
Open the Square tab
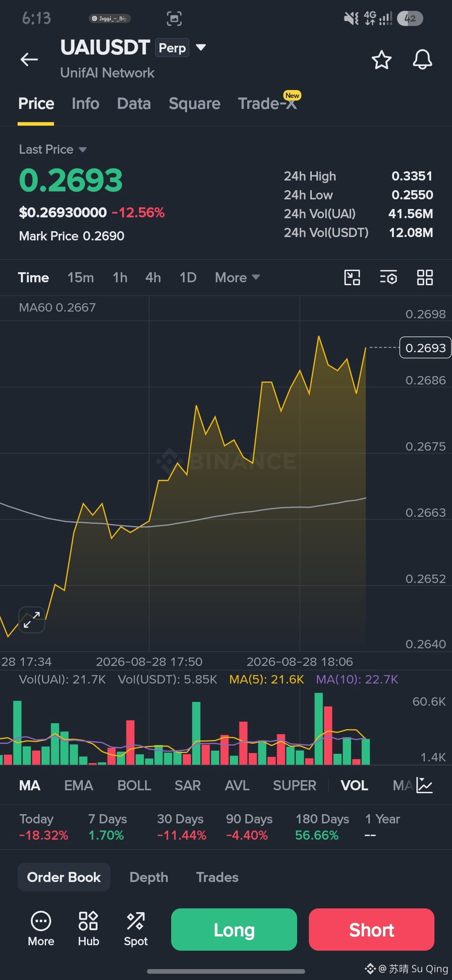click(194, 103)
